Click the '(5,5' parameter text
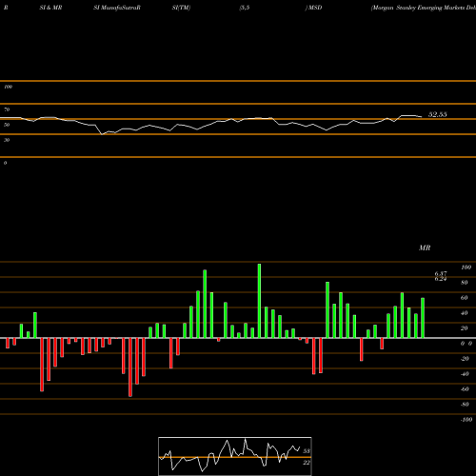This screenshot has height=476, width=476. (245, 8)
